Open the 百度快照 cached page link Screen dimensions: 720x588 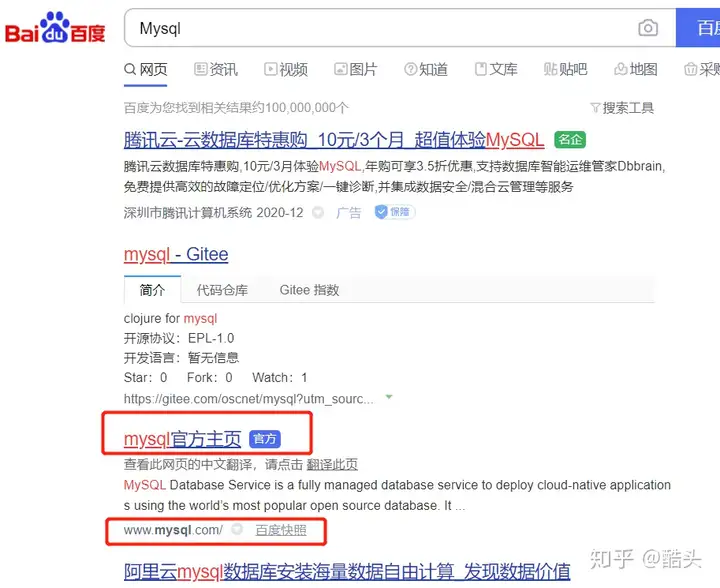coord(281,530)
